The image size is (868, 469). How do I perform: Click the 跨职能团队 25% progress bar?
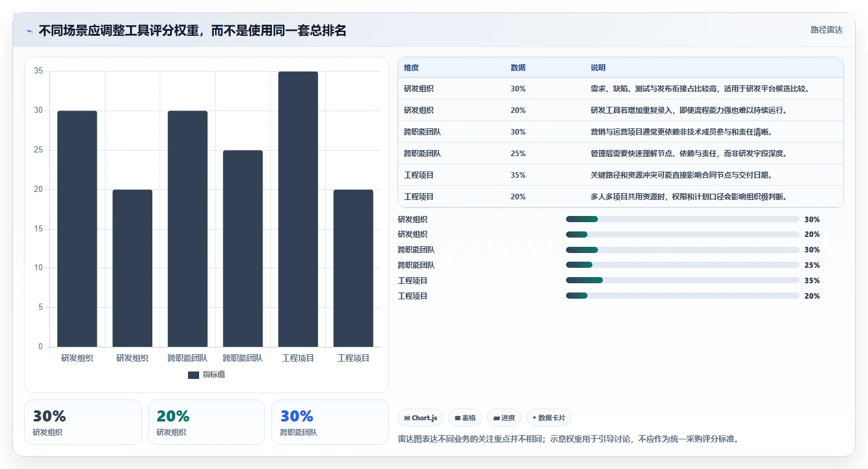682,265
